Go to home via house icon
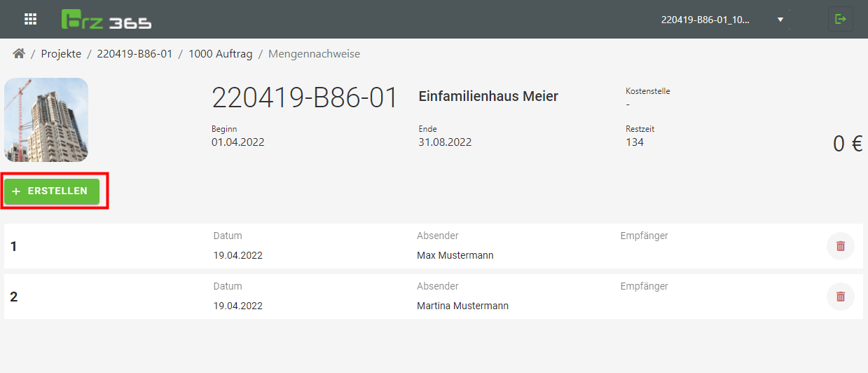 pyautogui.click(x=19, y=54)
